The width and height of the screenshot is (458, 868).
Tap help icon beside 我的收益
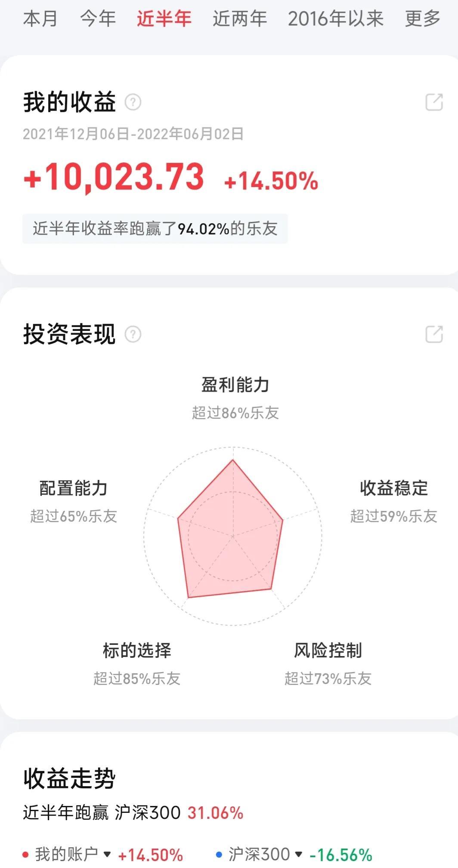133,103
